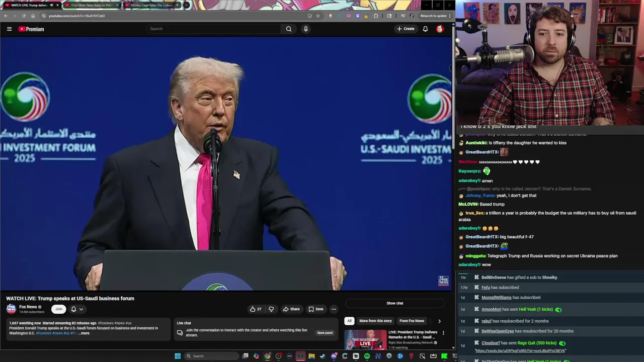Open Task View in taskbar

(246, 356)
